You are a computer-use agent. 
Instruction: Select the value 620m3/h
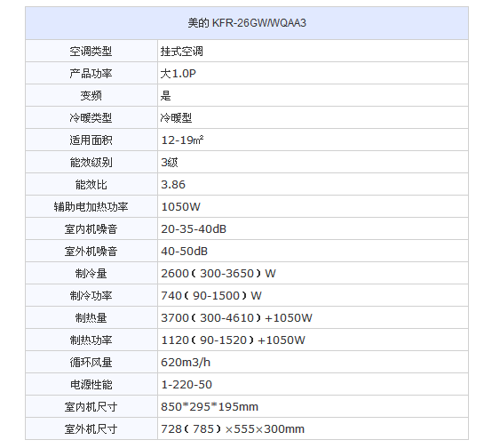click(x=186, y=363)
